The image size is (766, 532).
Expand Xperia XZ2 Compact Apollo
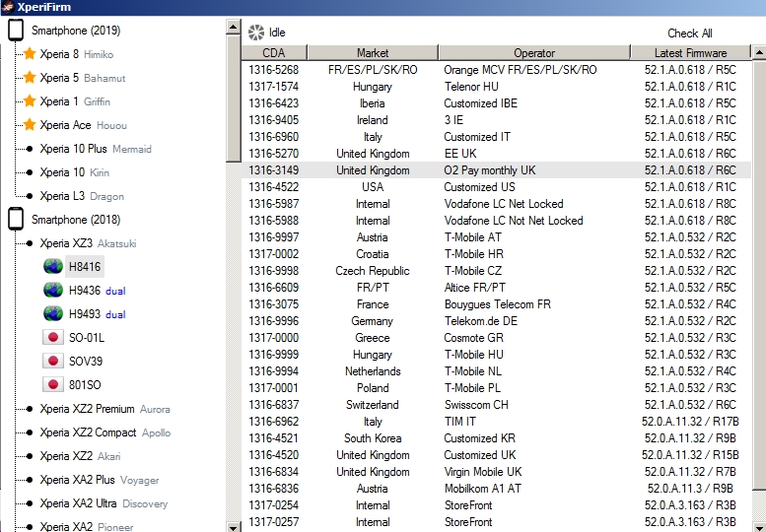[30, 432]
